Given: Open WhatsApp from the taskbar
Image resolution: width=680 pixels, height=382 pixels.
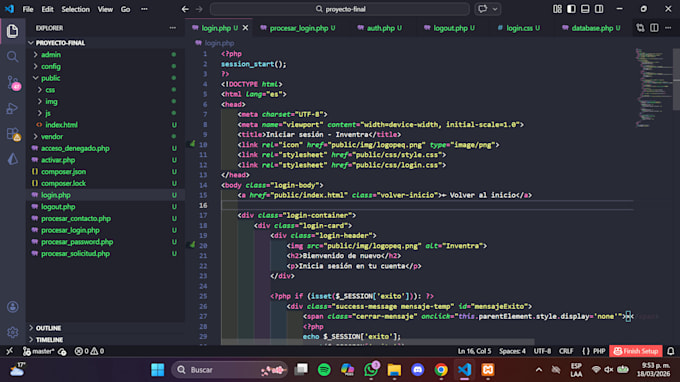Looking at the screenshot, I should 371,370.
